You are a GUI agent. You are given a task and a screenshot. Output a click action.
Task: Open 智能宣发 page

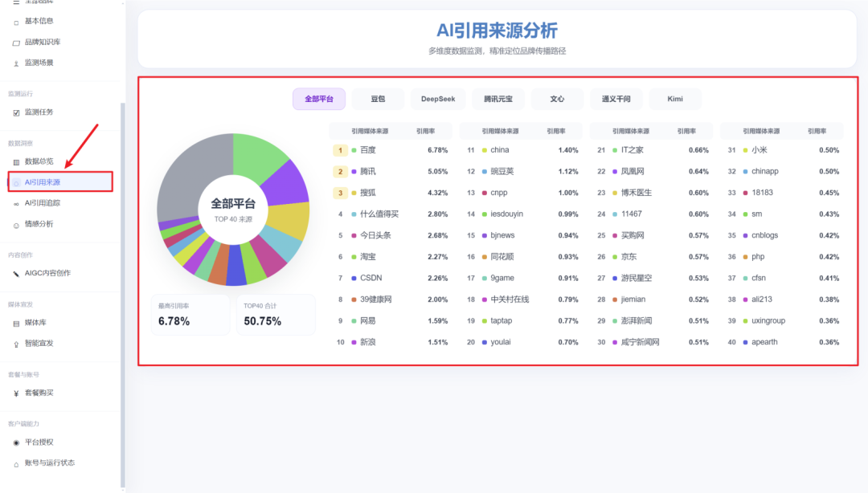(x=39, y=344)
